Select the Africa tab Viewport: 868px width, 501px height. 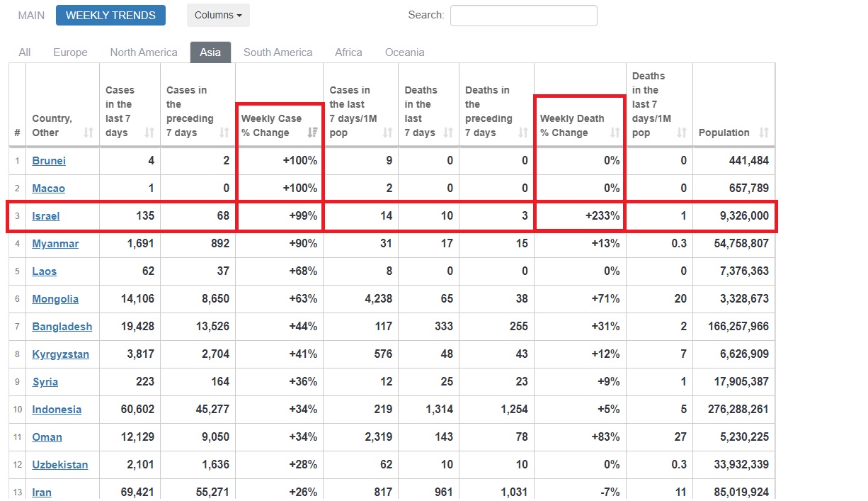[348, 52]
